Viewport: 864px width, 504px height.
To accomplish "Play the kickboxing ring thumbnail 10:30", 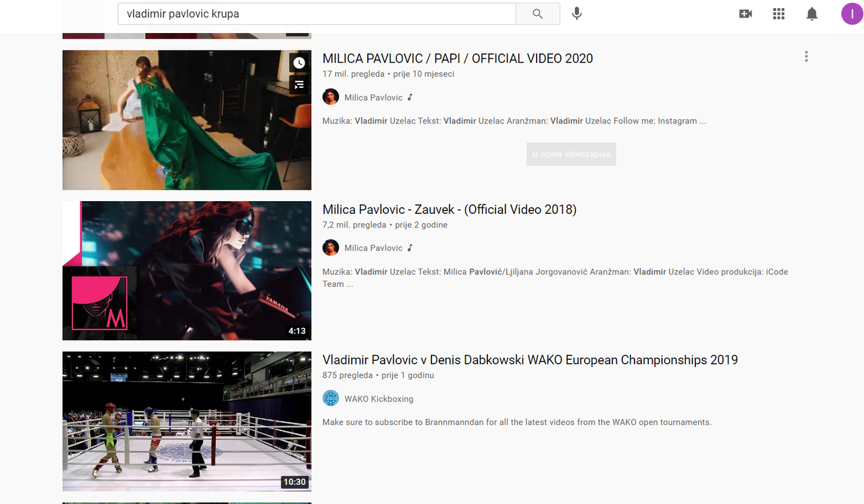I will coord(187,421).
